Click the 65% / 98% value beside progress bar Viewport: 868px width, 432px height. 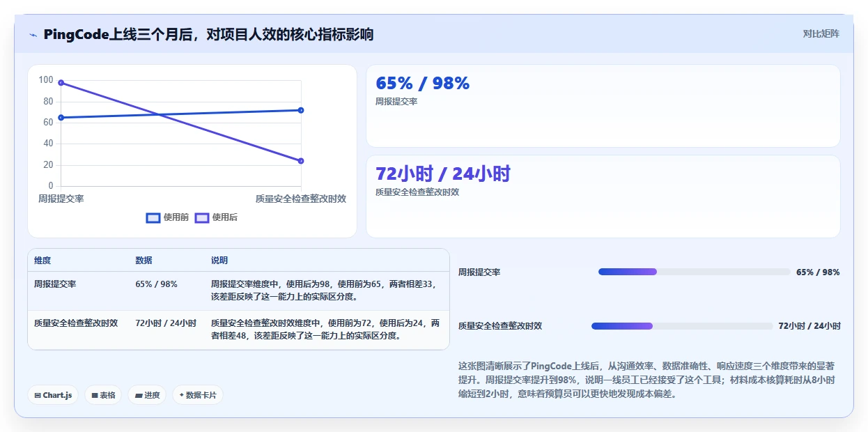[818, 272]
